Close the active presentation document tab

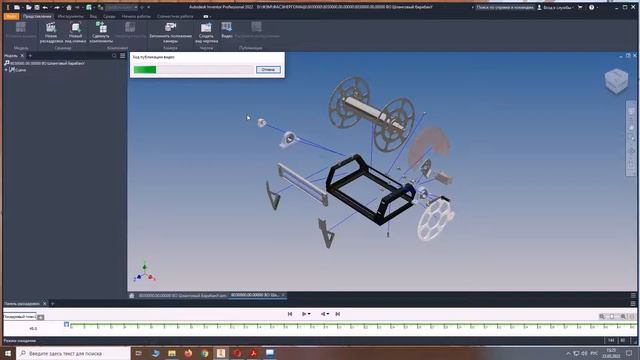pos(283,295)
